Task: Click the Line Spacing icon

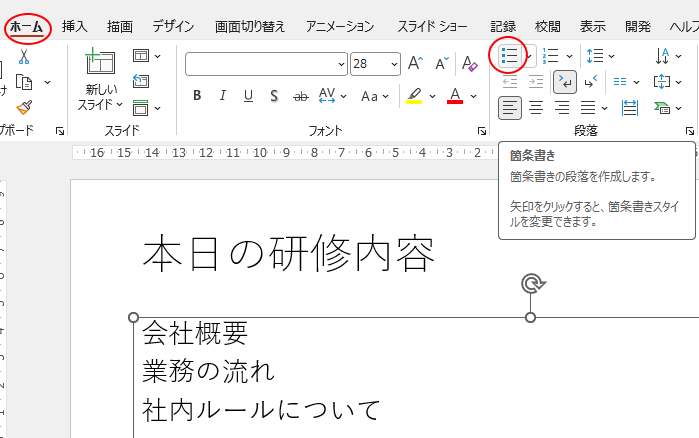Action: point(595,56)
